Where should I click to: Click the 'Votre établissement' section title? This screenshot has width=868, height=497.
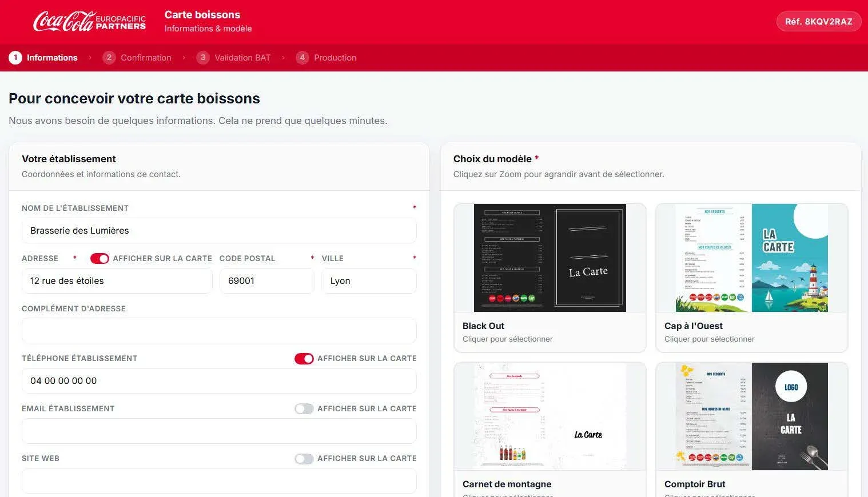pos(69,159)
